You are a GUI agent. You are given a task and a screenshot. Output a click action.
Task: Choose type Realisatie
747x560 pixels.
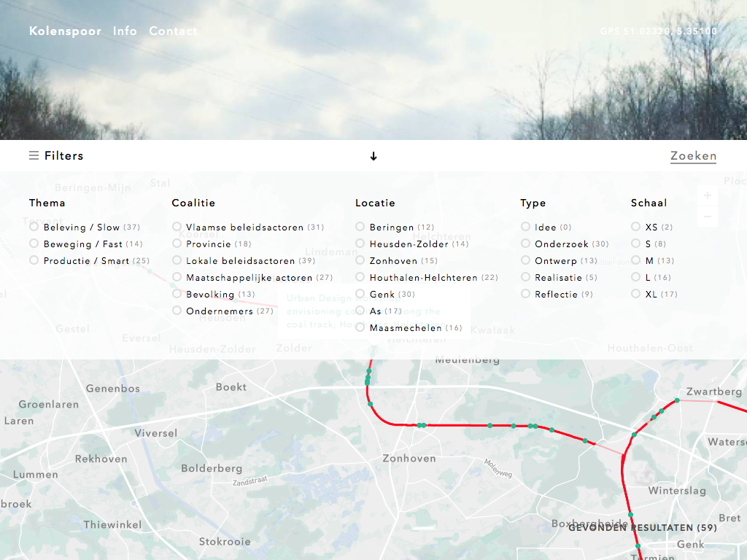point(560,277)
